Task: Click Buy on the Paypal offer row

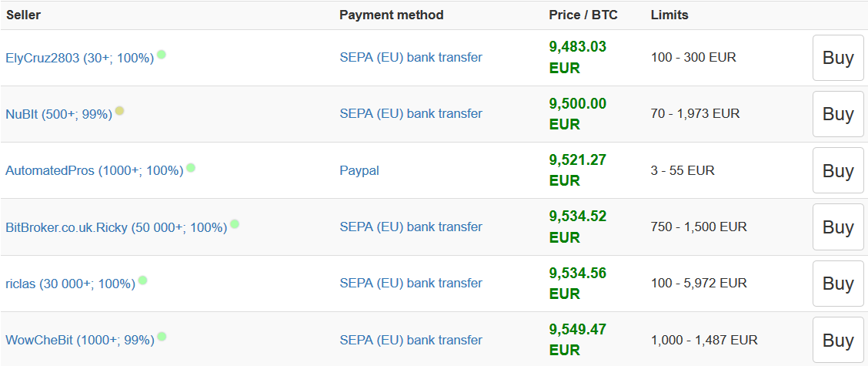Action: click(838, 171)
